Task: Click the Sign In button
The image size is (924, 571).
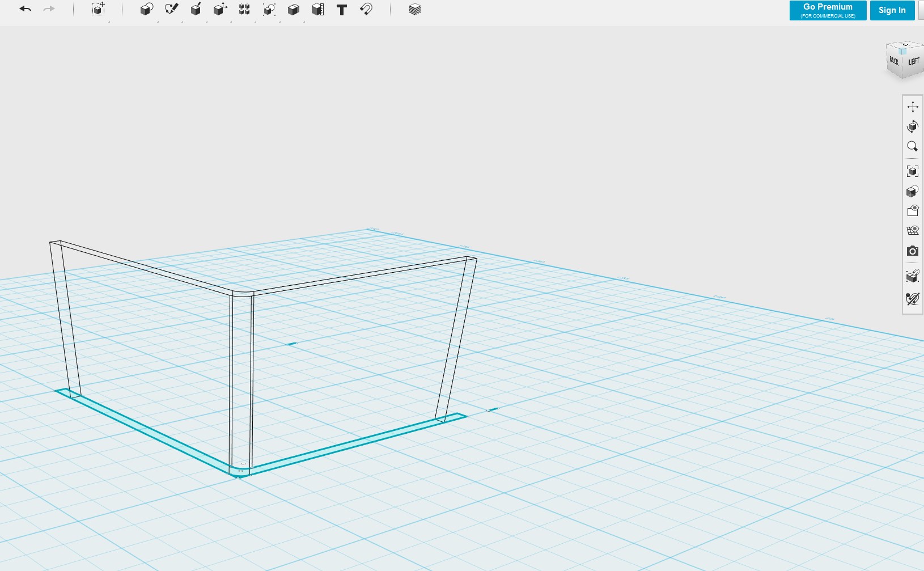Action: (x=892, y=10)
